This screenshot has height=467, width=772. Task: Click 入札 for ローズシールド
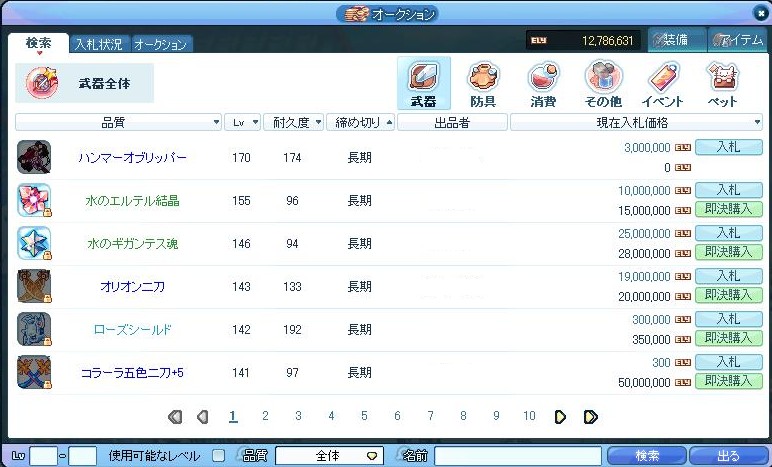click(729, 318)
